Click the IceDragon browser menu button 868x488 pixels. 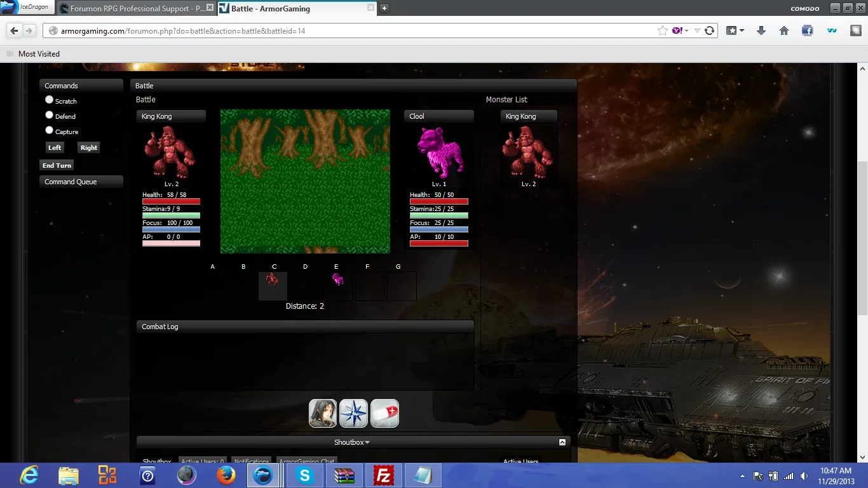coord(27,8)
